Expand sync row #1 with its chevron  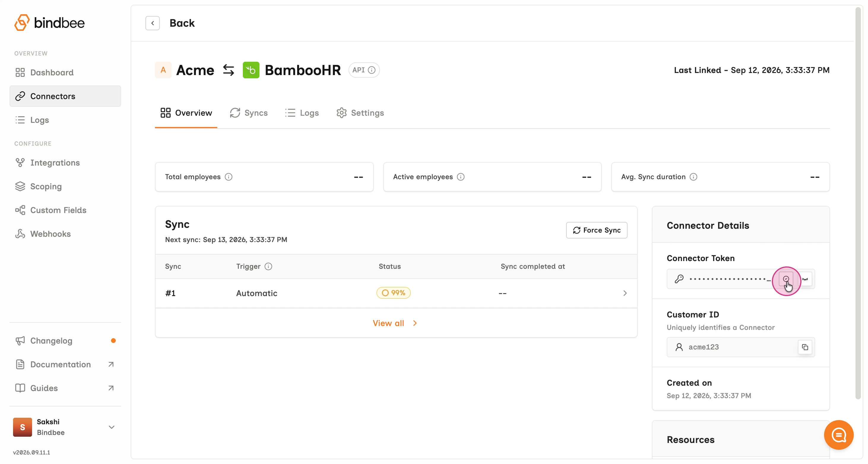coord(625,293)
